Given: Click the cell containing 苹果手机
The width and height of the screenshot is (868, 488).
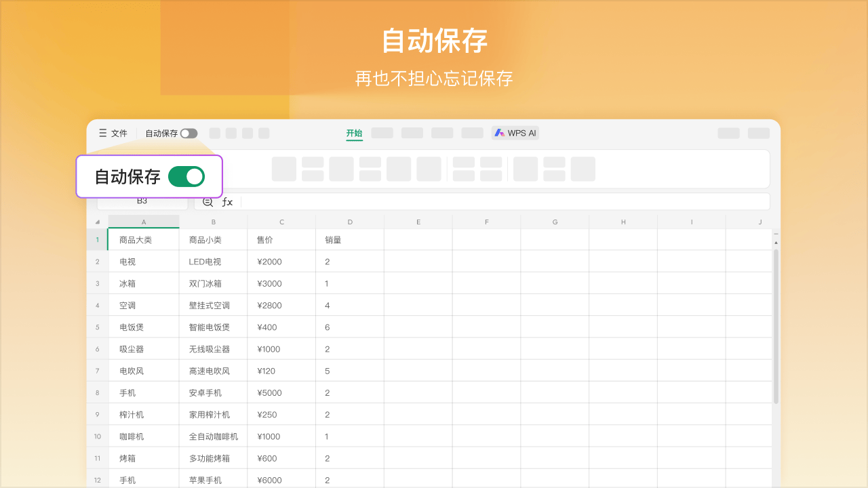Looking at the screenshot, I should pos(212,479).
